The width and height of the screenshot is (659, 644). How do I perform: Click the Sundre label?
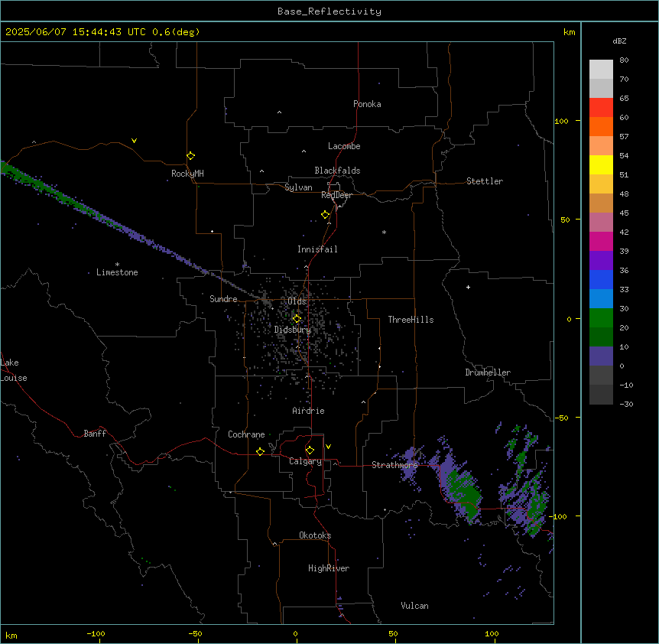223,299
